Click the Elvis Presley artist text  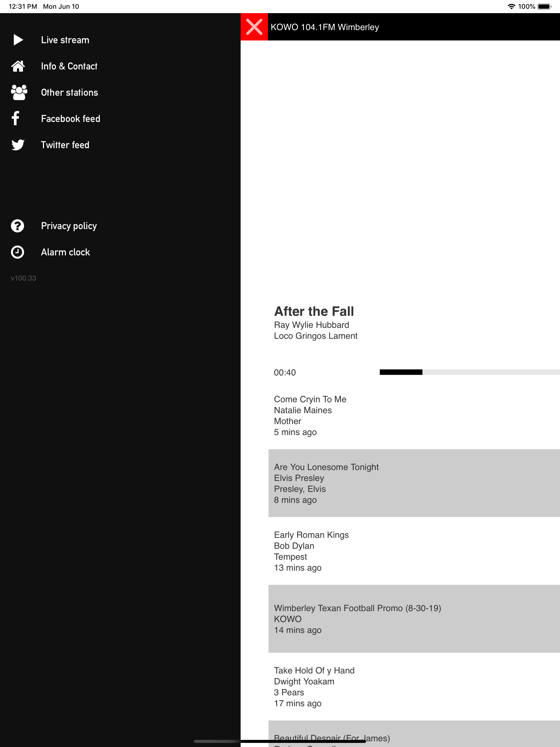[x=299, y=478]
